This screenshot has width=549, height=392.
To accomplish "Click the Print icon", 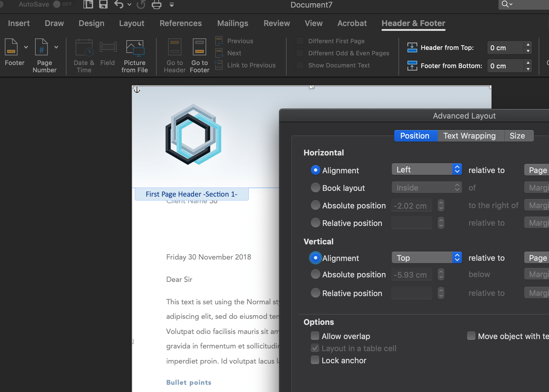I will 156,5.
